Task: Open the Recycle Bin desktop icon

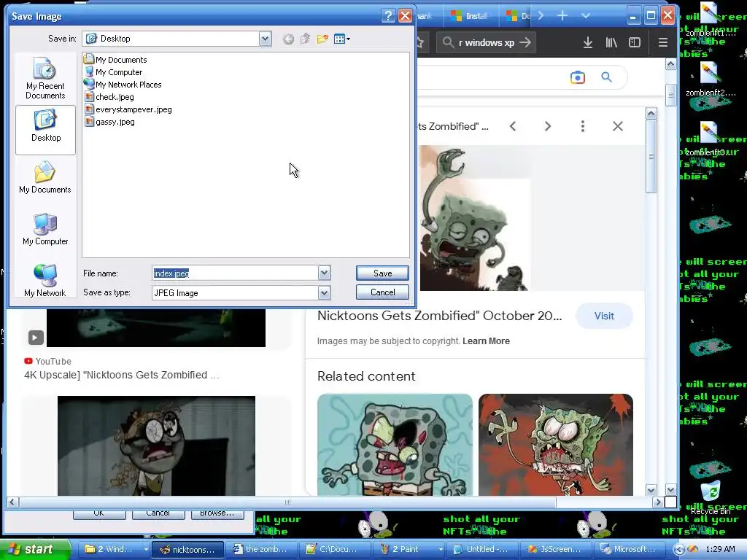Action: click(x=711, y=497)
